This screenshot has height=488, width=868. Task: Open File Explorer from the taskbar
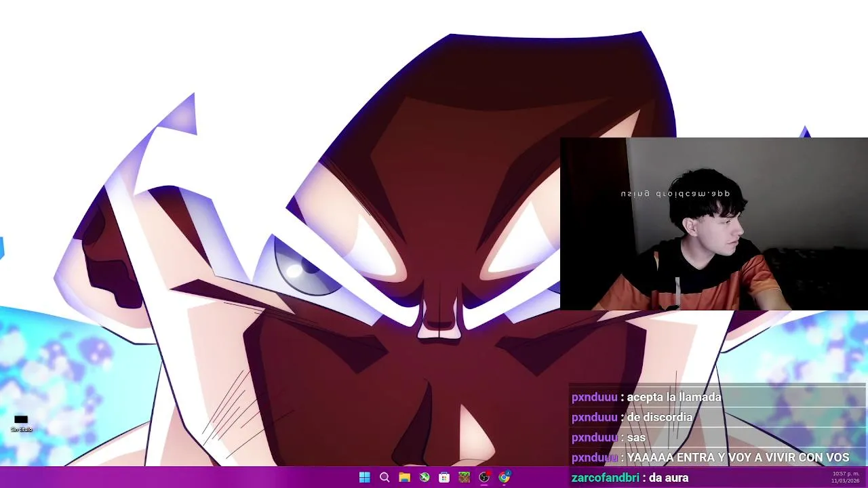click(404, 477)
